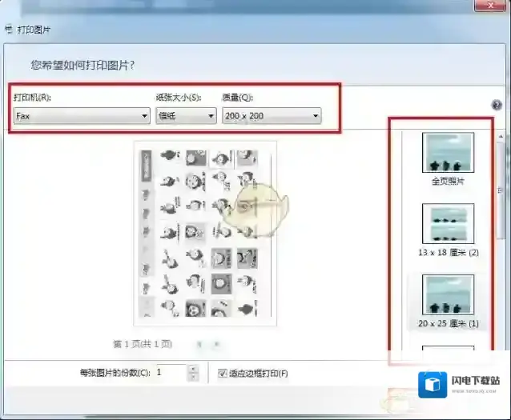The image size is (511, 420).
Task: Go to previous page arrow in preview
Action: [199, 344]
